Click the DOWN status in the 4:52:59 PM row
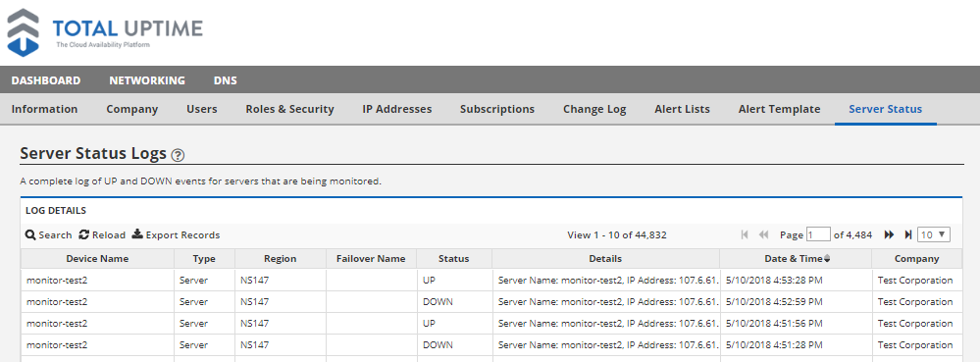This screenshot has height=362, width=980. pos(438,302)
